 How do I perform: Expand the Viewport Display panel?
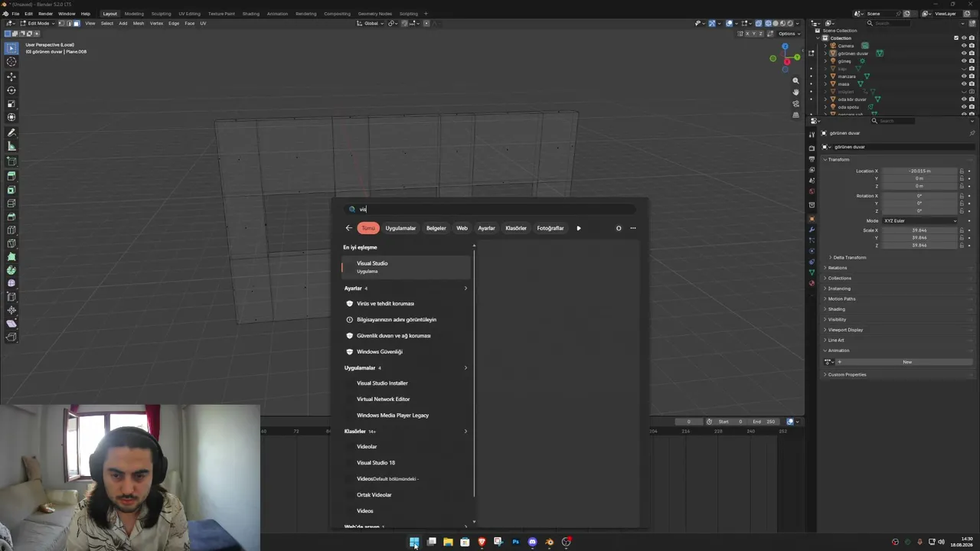[845, 330]
